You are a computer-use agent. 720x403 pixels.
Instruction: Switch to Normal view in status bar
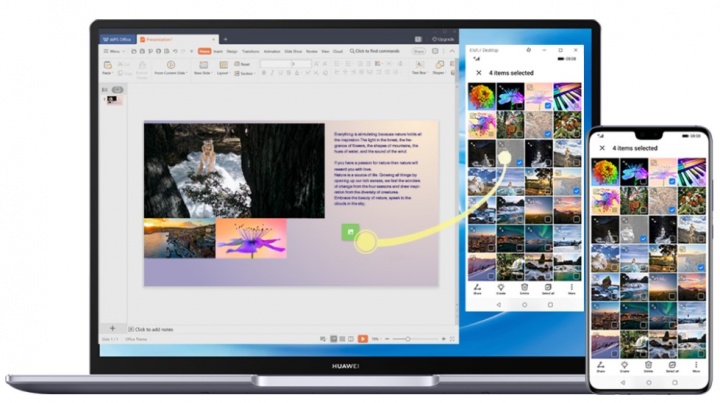pyautogui.click(x=334, y=339)
